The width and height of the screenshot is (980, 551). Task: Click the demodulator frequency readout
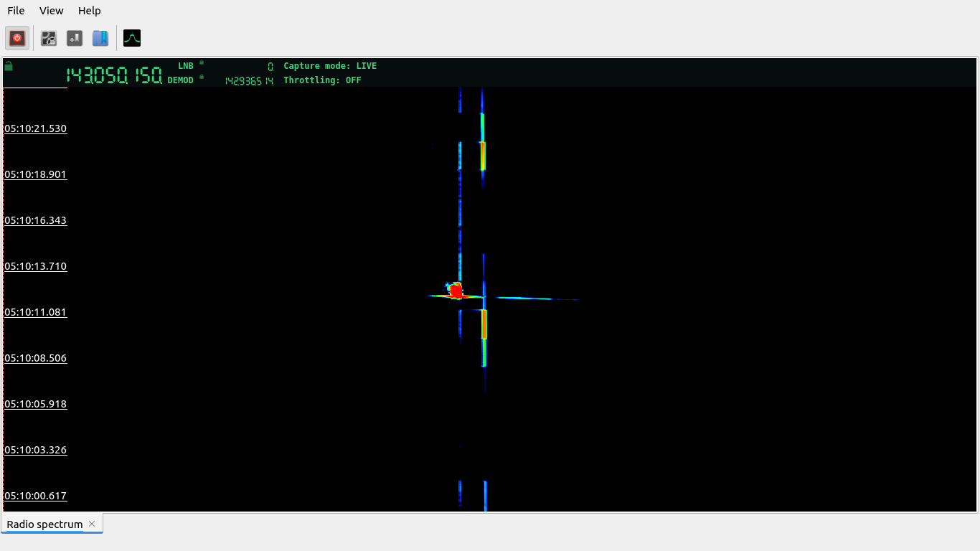249,81
